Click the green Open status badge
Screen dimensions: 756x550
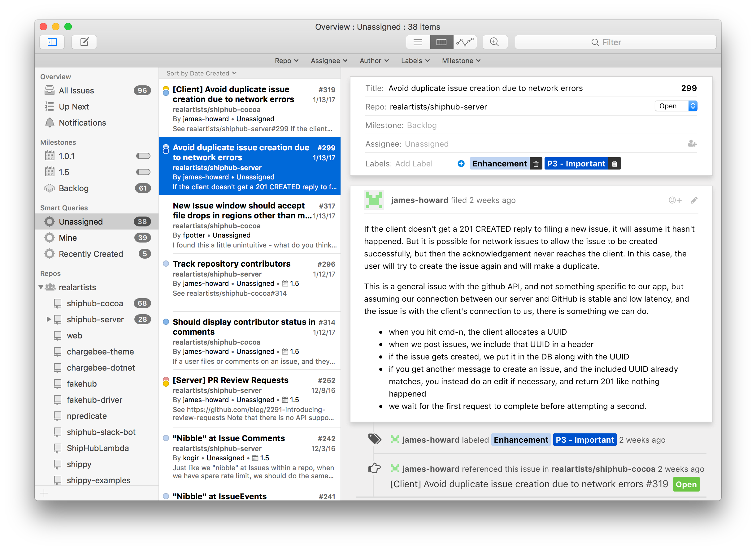coord(686,484)
